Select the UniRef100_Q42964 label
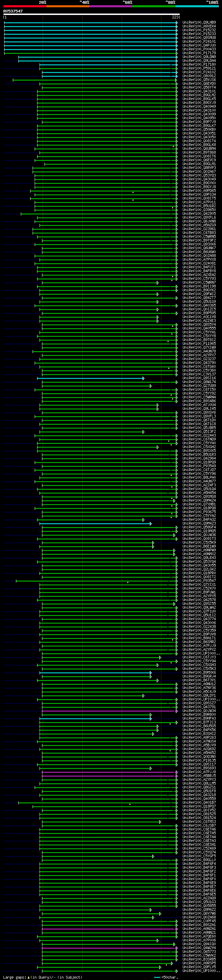 tap(199, 459)
